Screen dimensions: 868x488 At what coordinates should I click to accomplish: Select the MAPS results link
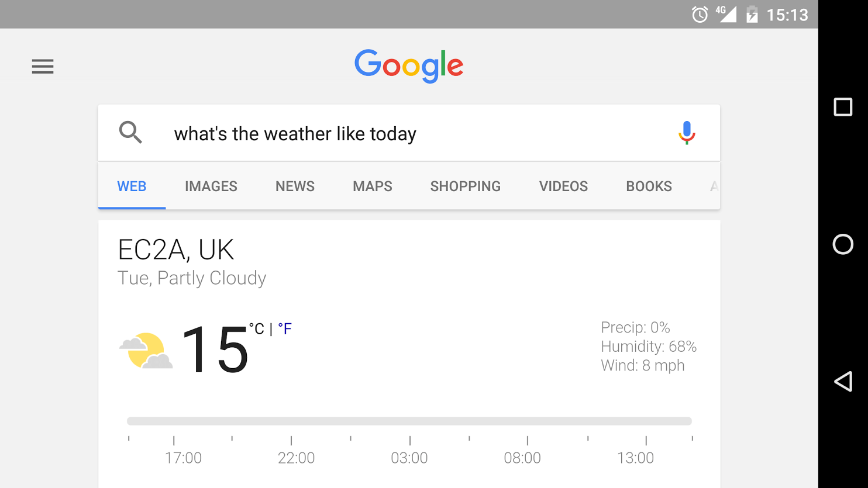click(x=372, y=186)
